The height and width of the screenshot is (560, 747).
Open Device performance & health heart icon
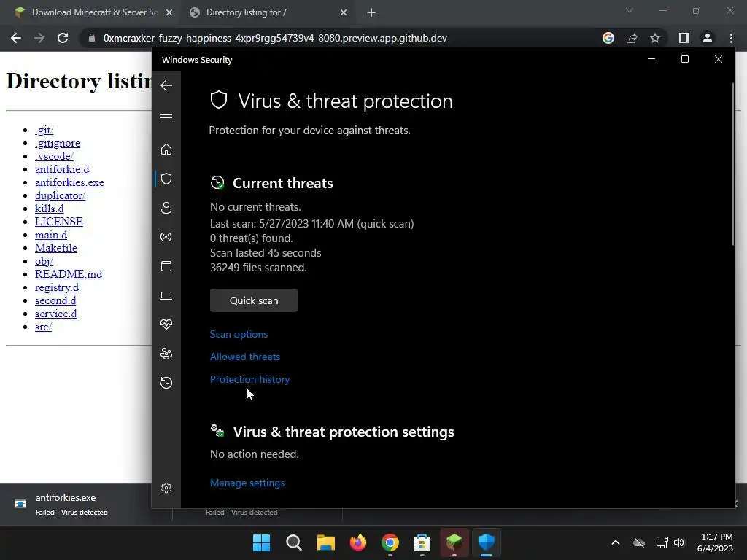click(166, 324)
